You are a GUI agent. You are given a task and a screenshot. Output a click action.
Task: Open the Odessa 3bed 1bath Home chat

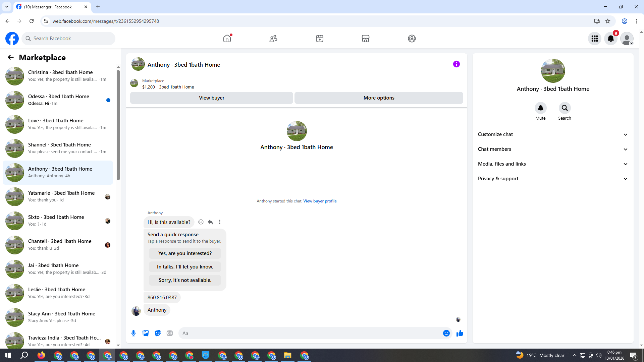pyautogui.click(x=59, y=100)
